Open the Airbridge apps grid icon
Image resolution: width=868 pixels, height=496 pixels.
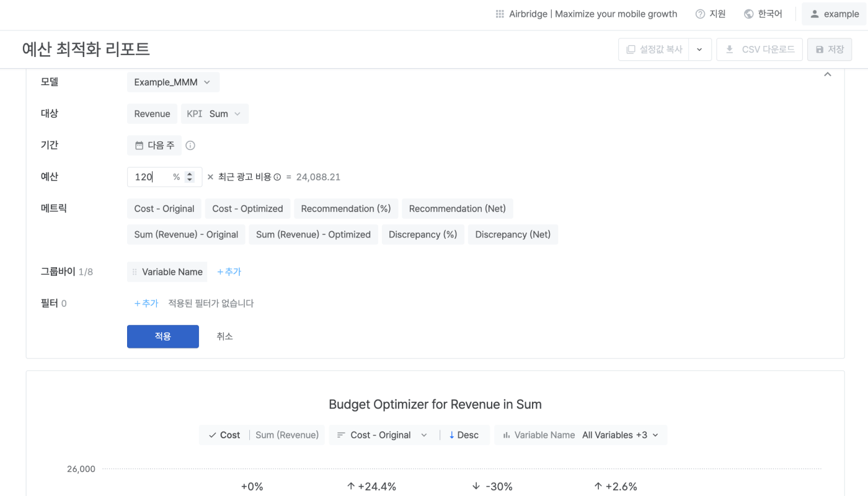coord(500,14)
